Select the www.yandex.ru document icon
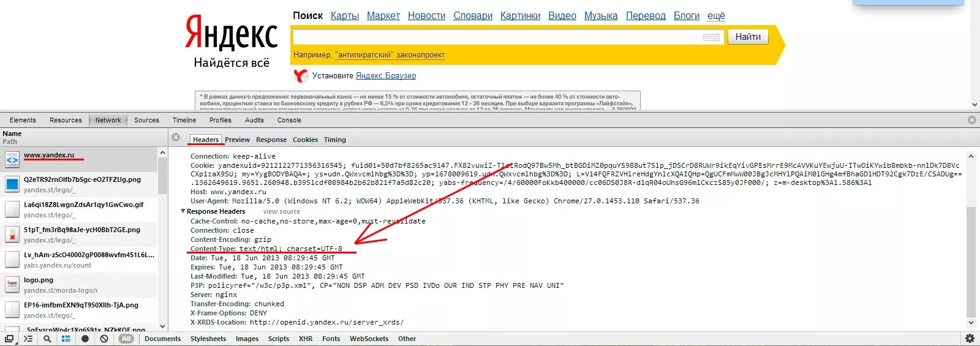Viewport: 980px width, 346px height. click(12, 160)
